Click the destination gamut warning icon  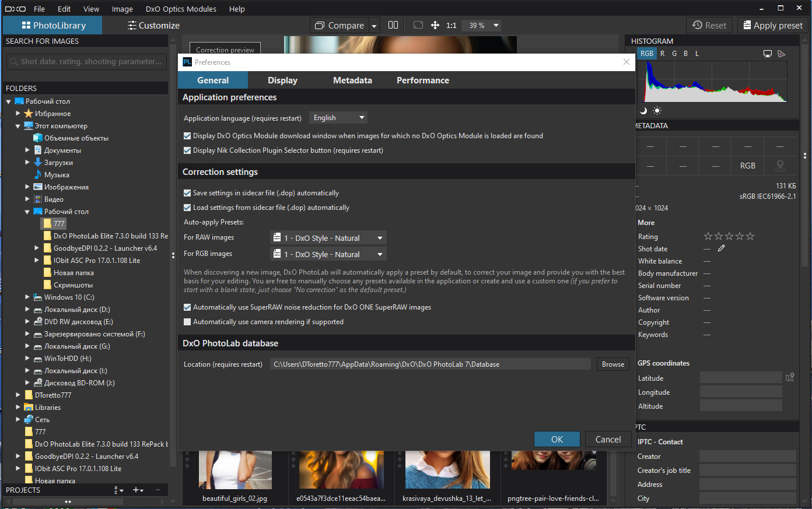(782, 54)
